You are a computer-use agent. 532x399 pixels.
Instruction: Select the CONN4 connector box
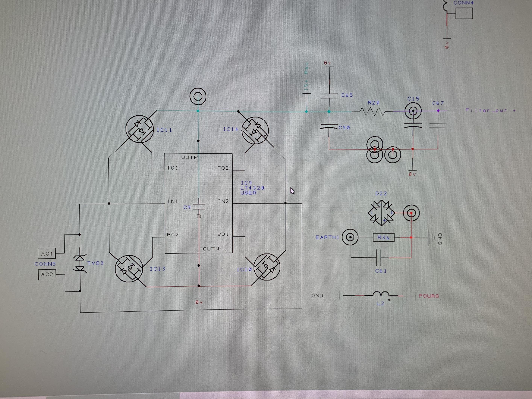coord(464,13)
